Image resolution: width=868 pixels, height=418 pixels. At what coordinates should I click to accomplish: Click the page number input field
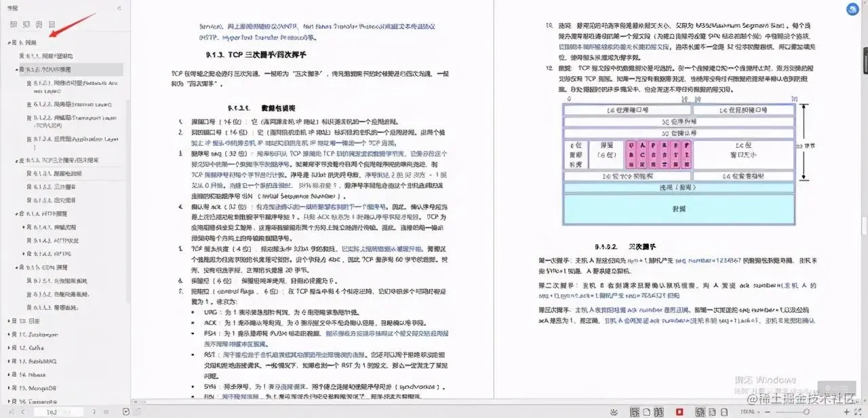pos(58,412)
